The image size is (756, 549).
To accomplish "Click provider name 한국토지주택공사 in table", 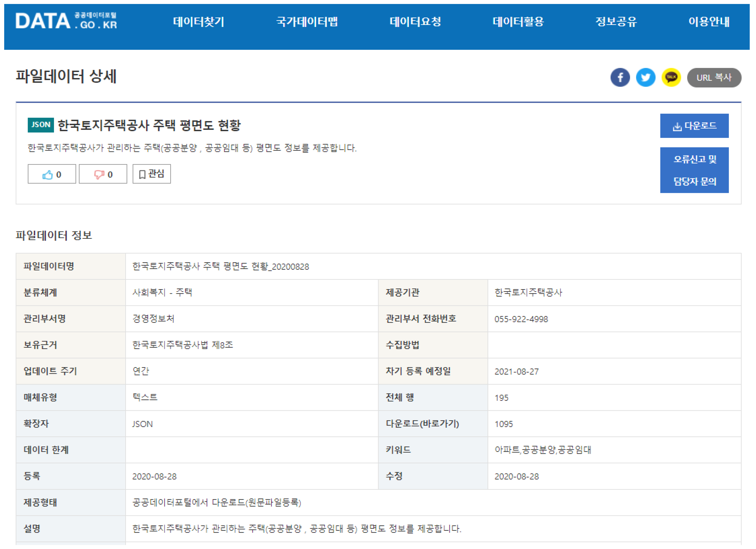I will pos(528,293).
